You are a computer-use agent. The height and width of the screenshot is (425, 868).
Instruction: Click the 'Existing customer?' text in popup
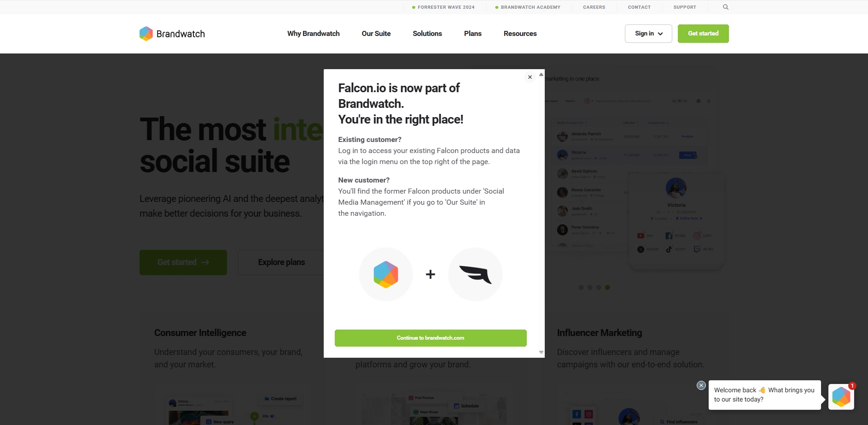coord(370,140)
